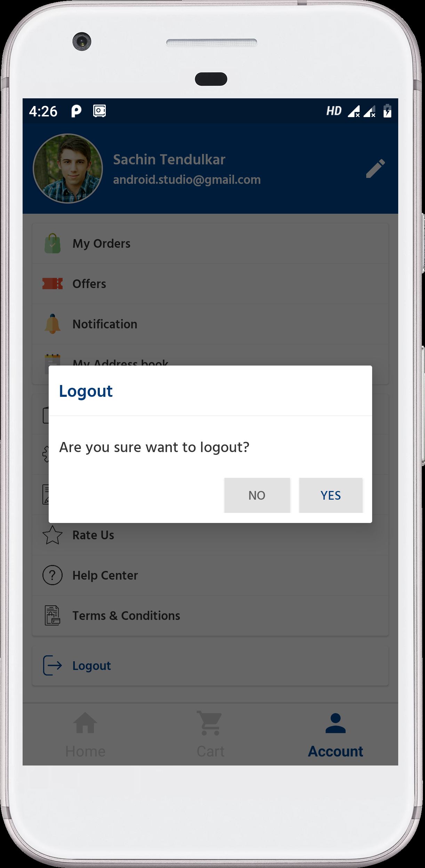
Task: Tap the Offers coupon ticket icon
Action: point(53,284)
